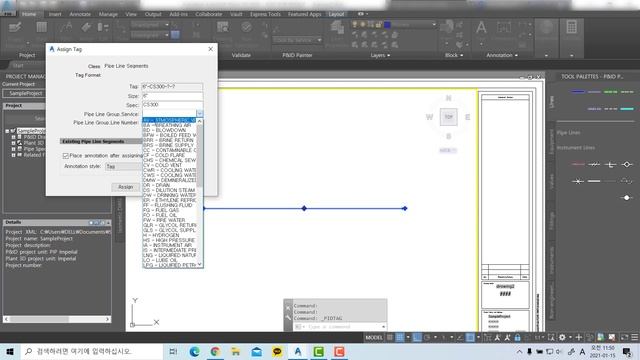
Task: Expand the Layers panel dropdown
Action: click(x=380, y=55)
